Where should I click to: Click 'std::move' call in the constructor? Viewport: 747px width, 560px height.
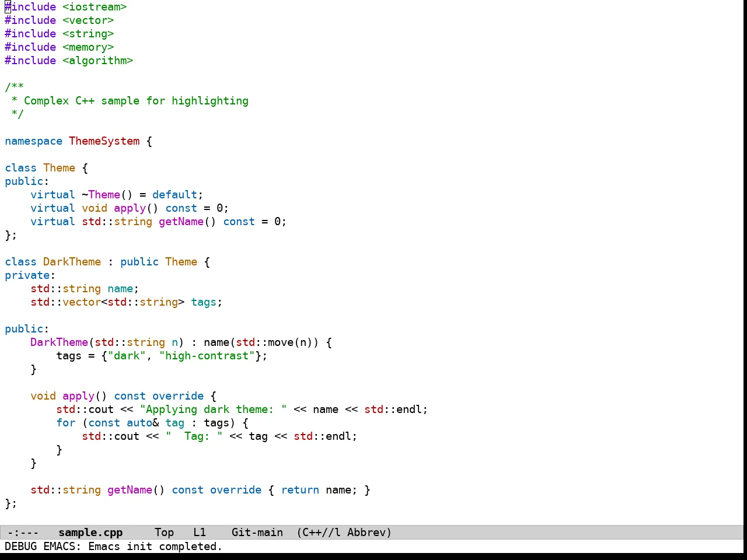265,342
